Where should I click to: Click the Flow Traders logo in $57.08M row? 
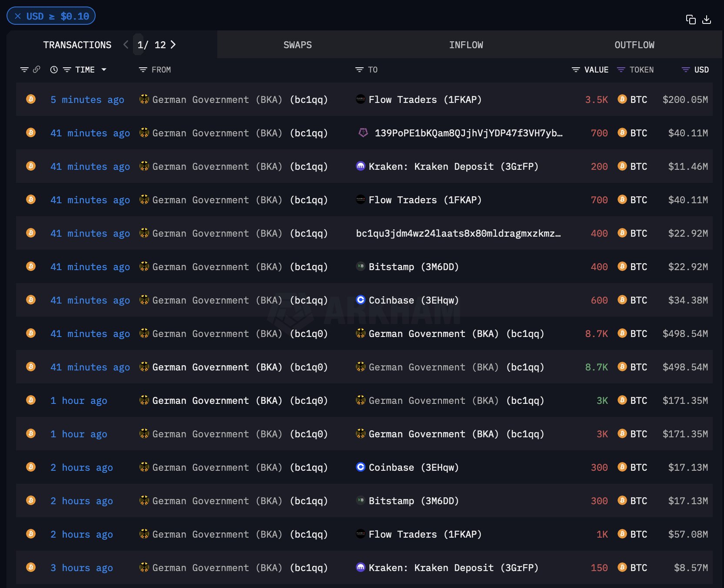pos(360,534)
